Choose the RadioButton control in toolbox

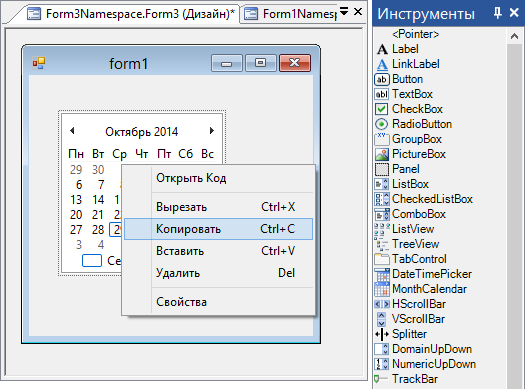pos(413,124)
